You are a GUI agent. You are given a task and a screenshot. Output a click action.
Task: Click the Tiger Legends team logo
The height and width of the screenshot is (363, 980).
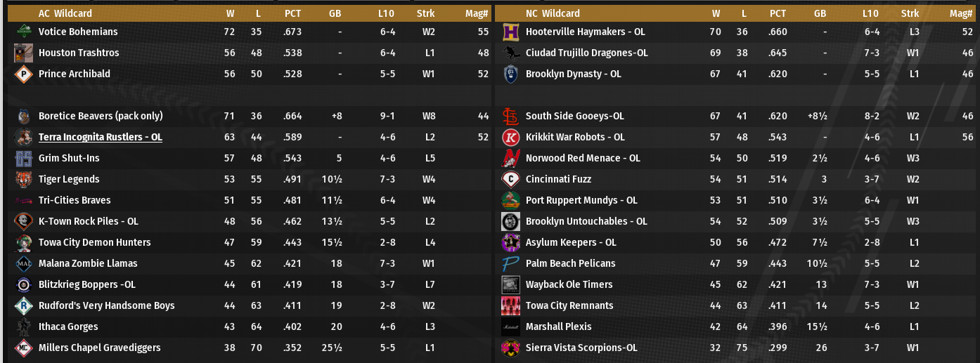23,179
